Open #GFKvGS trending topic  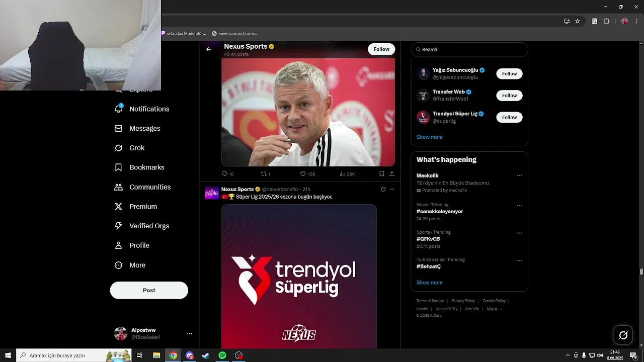(428, 239)
